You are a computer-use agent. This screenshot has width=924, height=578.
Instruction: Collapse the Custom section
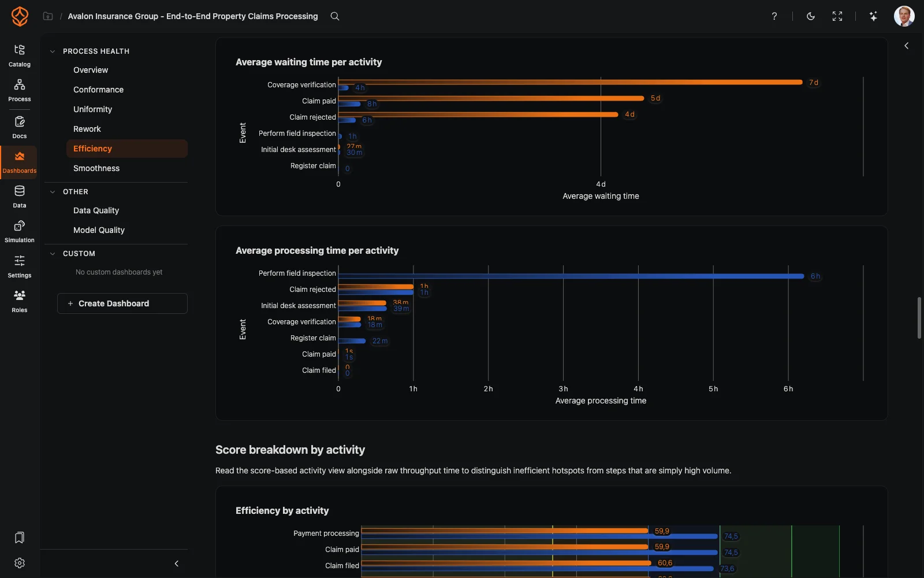click(53, 254)
